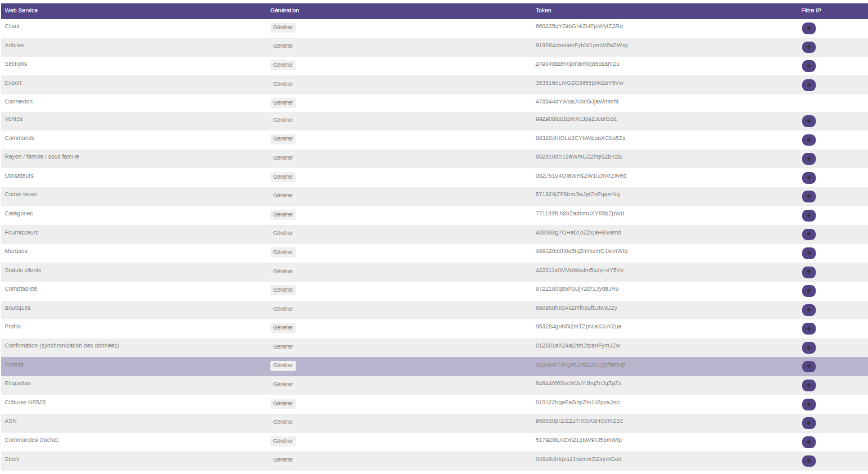Add IP filter for Fidélité row

coord(808,367)
